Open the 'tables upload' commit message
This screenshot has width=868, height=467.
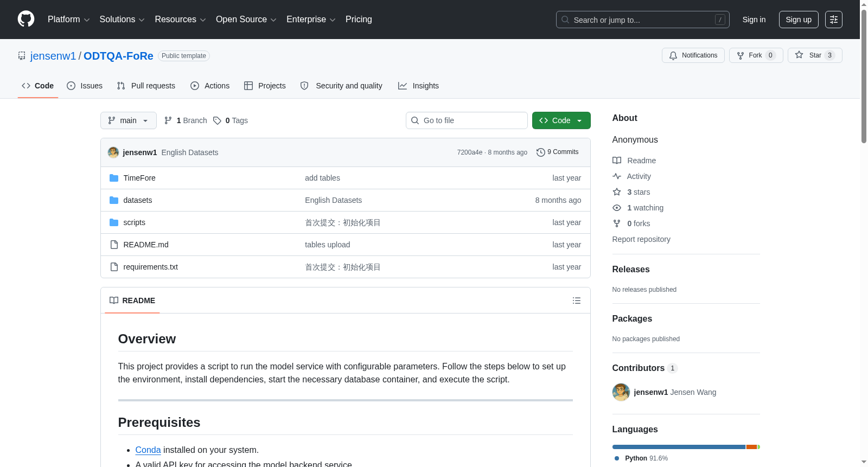point(328,245)
